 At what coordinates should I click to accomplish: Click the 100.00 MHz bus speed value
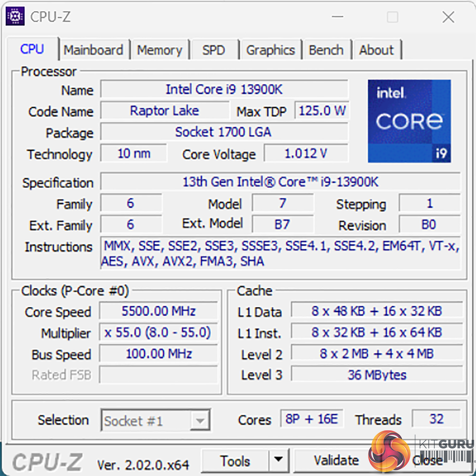pyautogui.click(x=159, y=354)
